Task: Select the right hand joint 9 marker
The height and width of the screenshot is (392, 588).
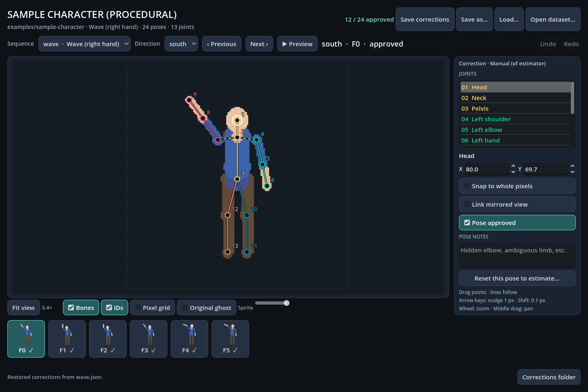Action: click(x=189, y=100)
